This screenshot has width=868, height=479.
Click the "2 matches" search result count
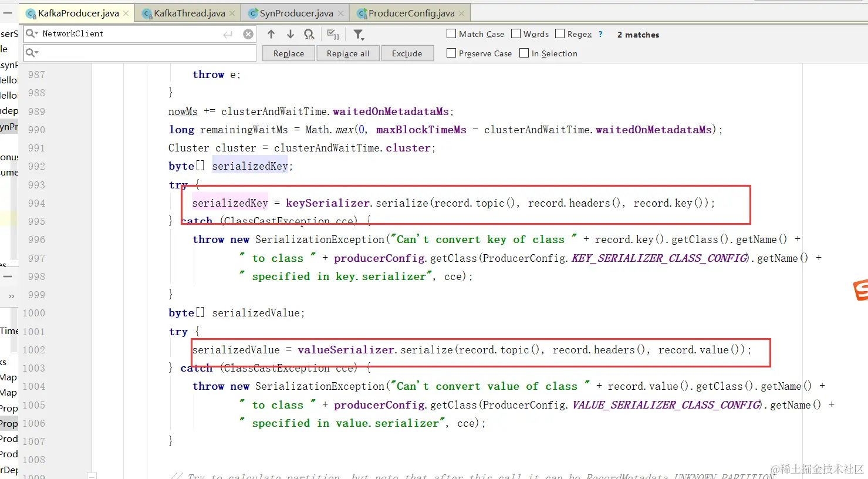[x=638, y=35]
